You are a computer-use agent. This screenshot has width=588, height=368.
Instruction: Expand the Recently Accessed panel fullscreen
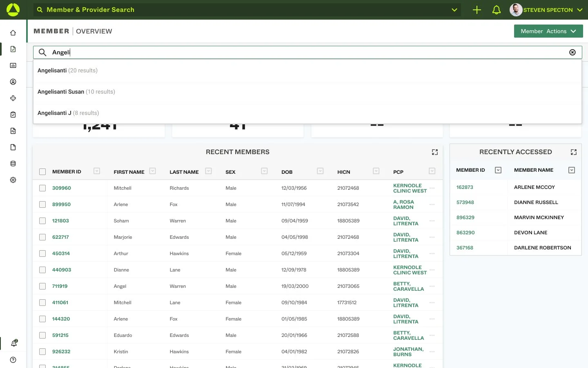(574, 152)
